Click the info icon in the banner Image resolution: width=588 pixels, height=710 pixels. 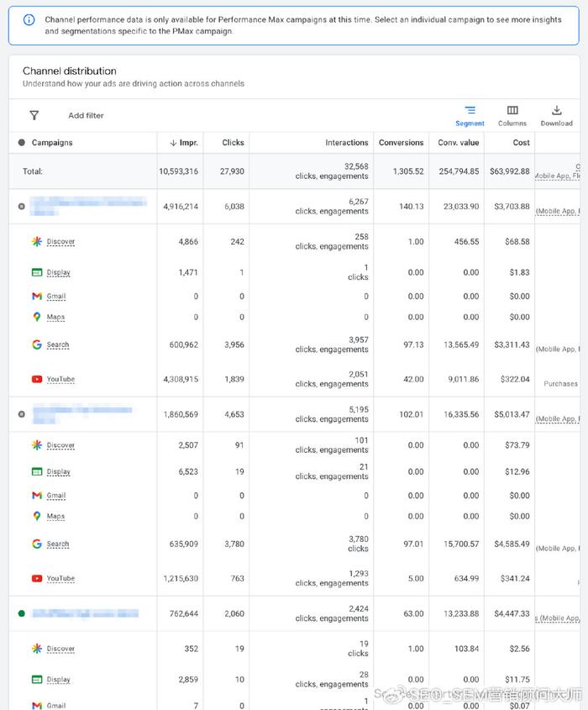[x=29, y=19]
